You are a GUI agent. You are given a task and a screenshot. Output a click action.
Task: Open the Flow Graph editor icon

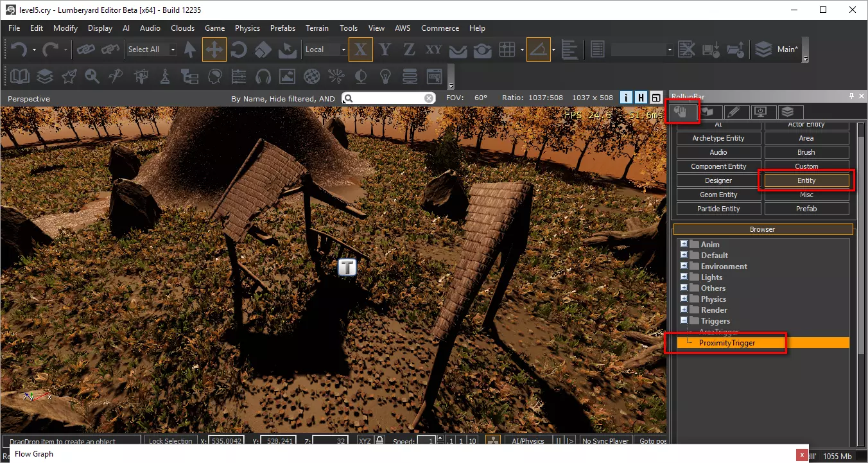pos(189,77)
